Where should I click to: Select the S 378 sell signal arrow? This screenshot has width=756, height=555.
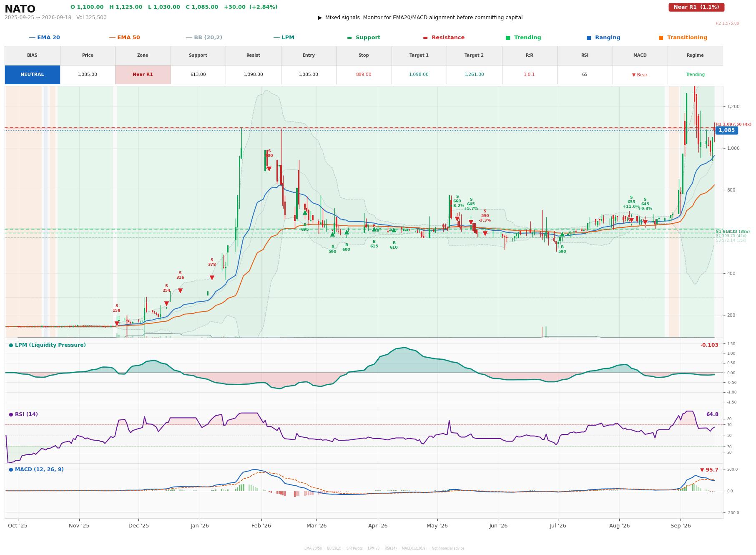[x=212, y=278]
